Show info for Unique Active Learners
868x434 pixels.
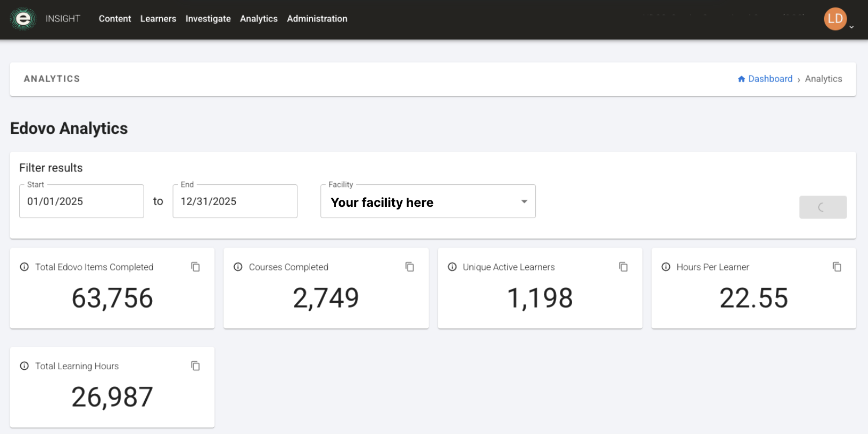[x=452, y=267]
